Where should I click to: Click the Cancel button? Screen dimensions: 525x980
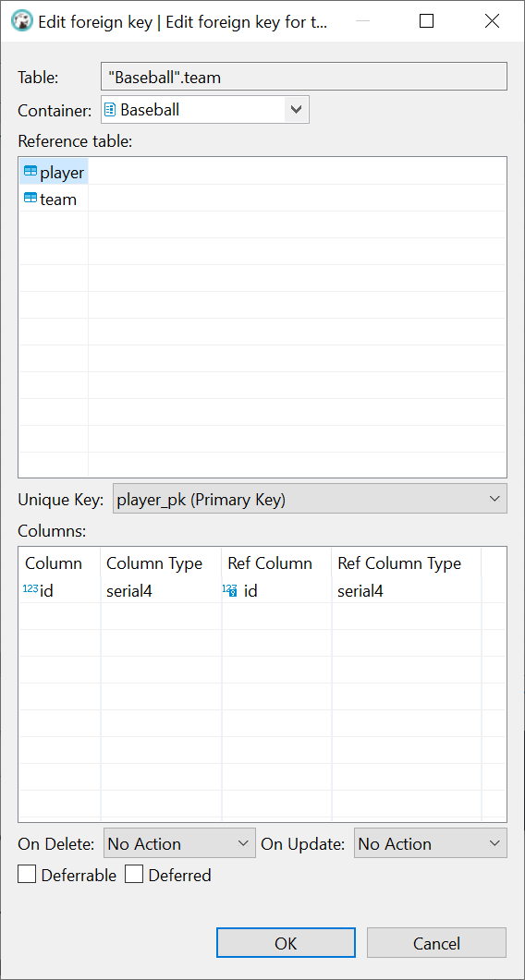pos(436,942)
